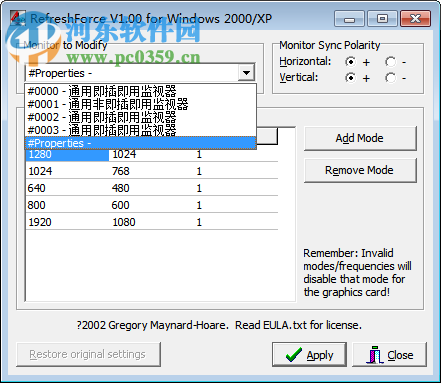
Task: Click refresh value 1 in the 1920 row
Action: point(199,222)
